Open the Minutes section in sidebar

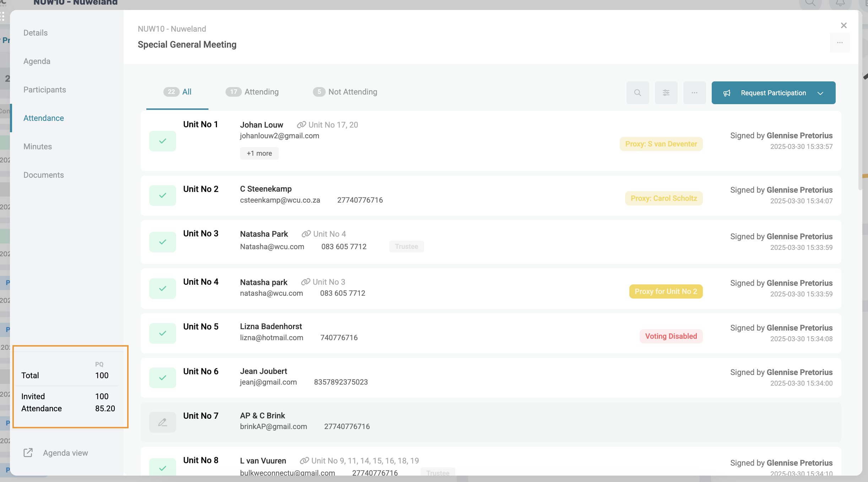click(38, 146)
